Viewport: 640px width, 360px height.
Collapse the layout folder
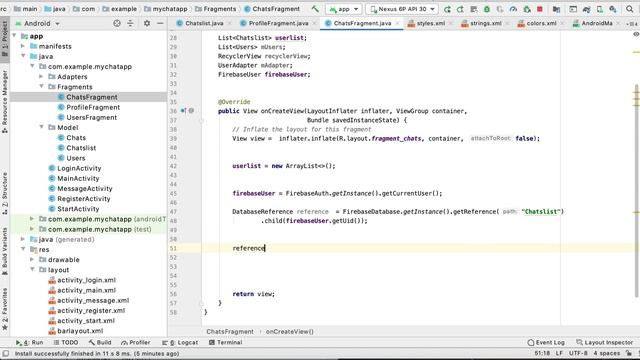pyautogui.click(x=32, y=269)
